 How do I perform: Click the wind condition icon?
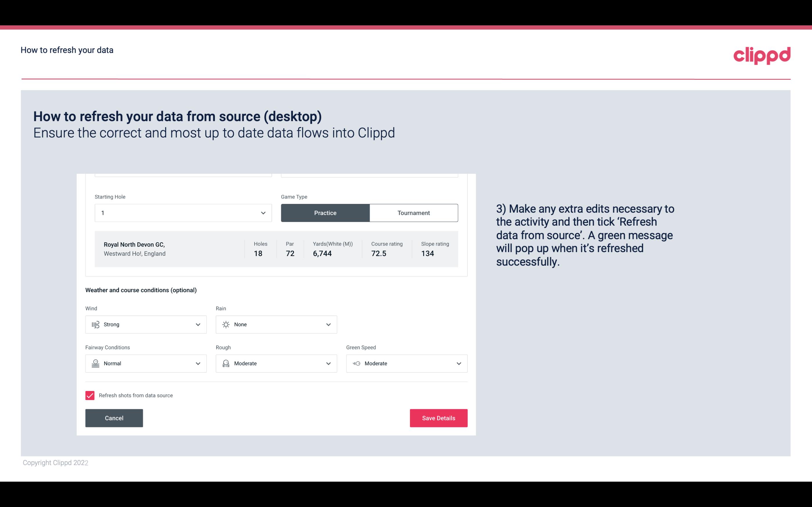pyautogui.click(x=95, y=324)
